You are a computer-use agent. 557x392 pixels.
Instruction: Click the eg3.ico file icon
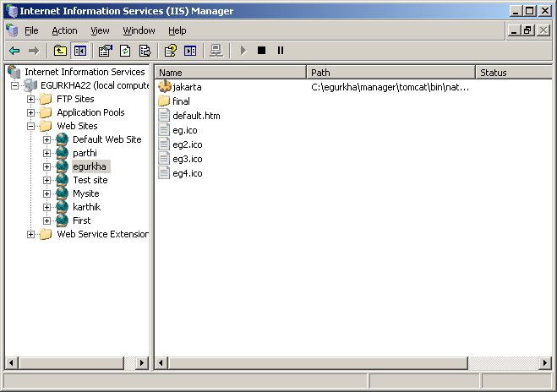[164, 158]
